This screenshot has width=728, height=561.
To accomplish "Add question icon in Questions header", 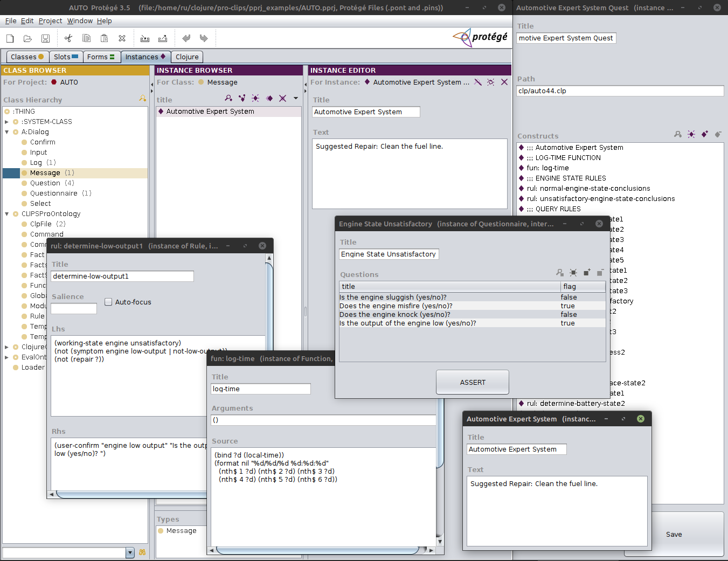I will [x=587, y=273].
